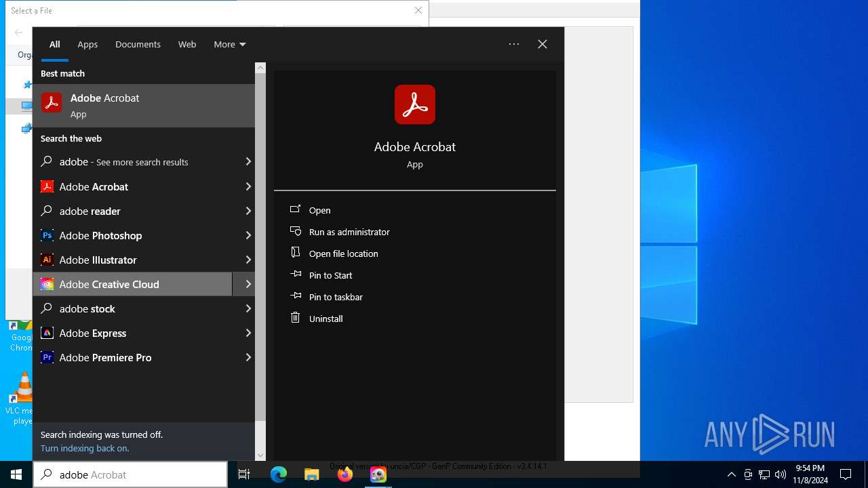Expand the Adobe Illustrator suggestion arrow
868x488 pixels.
point(248,260)
